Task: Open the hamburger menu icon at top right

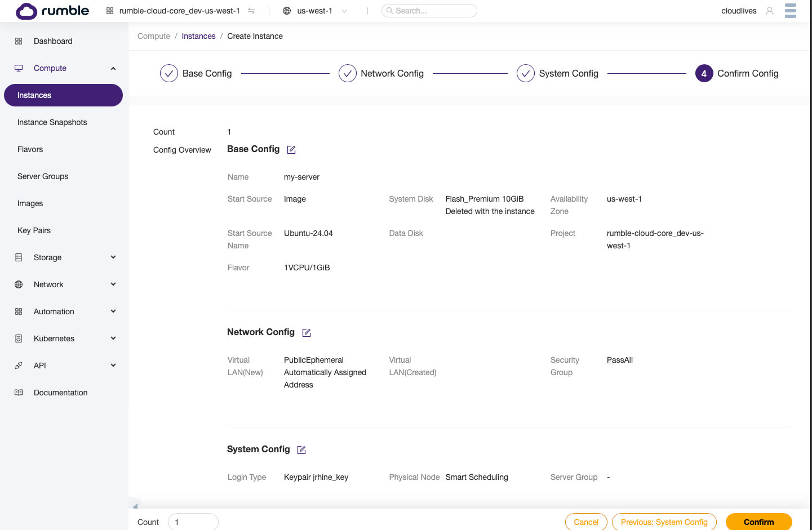Action: tap(790, 11)
